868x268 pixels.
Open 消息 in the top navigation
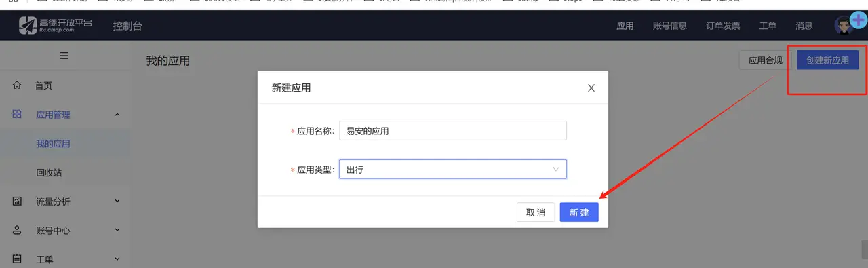pyautogui.click(x=804, y=26)
